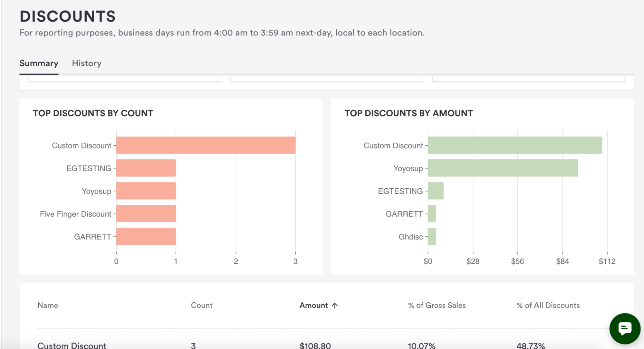Click Custom Discount salmon bar in count chart
This screenshot has width=644, height=349.
click(206, 145)
